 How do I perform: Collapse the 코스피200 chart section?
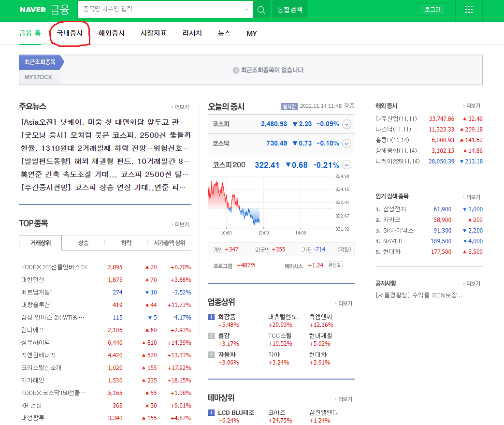tap(346, 164)
